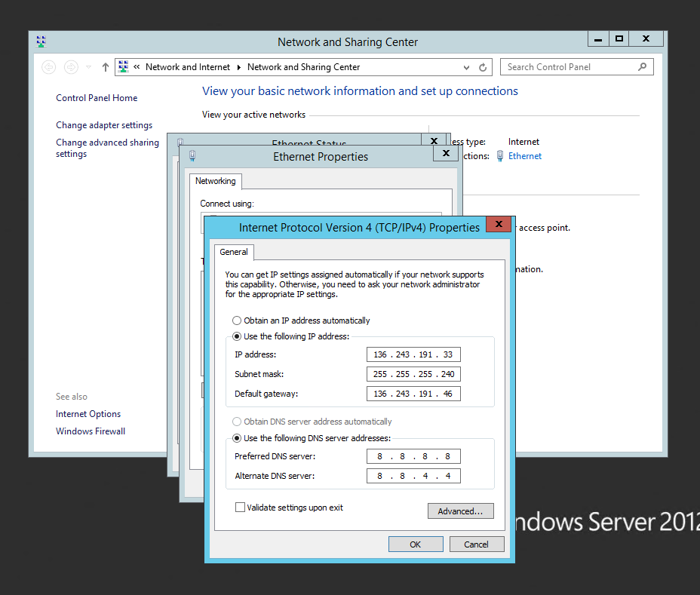The image size is (700, 595).
Task: Expand address bar history dropdown
Action: point(466,67)
